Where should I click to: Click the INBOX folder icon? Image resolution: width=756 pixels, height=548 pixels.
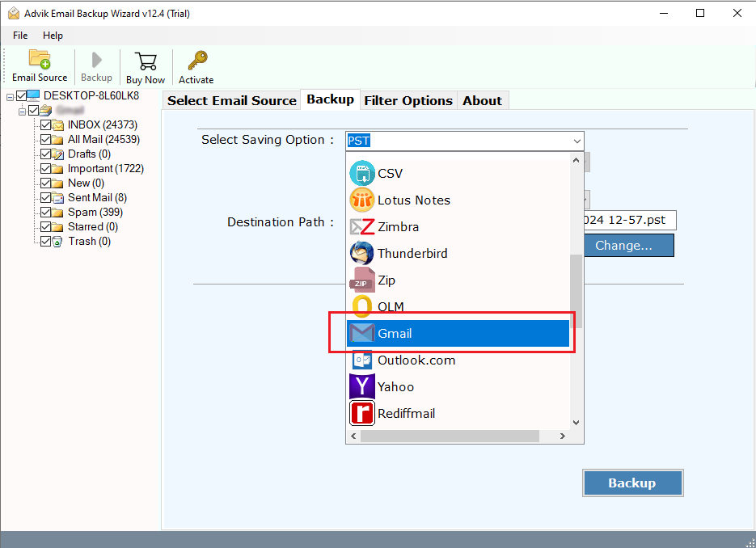coord(58,125)
